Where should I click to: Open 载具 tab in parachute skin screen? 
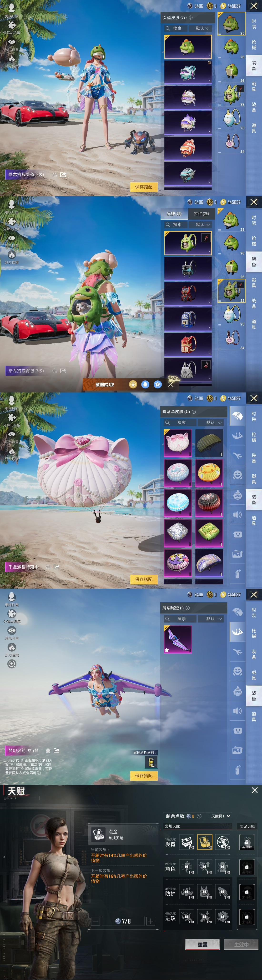coord(254,479)
